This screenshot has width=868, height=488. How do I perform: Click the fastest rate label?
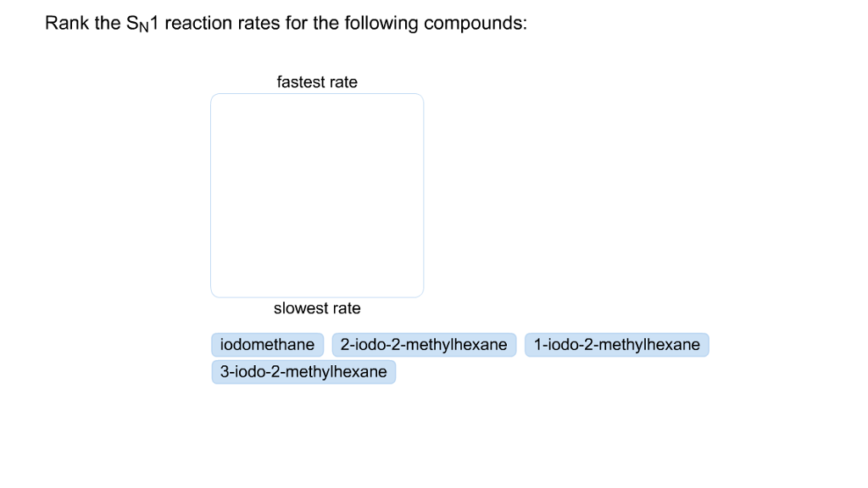coord(317,82)
